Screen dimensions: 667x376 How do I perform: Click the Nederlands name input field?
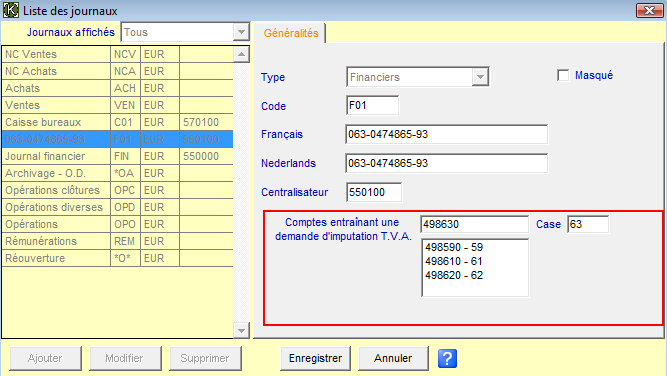pyautogui.click(x=447, y=163)
